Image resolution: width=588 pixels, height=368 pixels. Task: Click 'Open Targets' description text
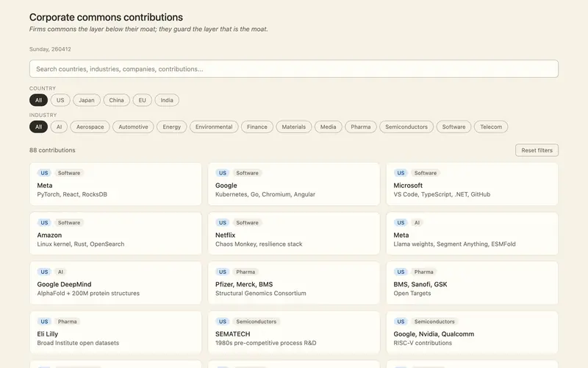412,293
